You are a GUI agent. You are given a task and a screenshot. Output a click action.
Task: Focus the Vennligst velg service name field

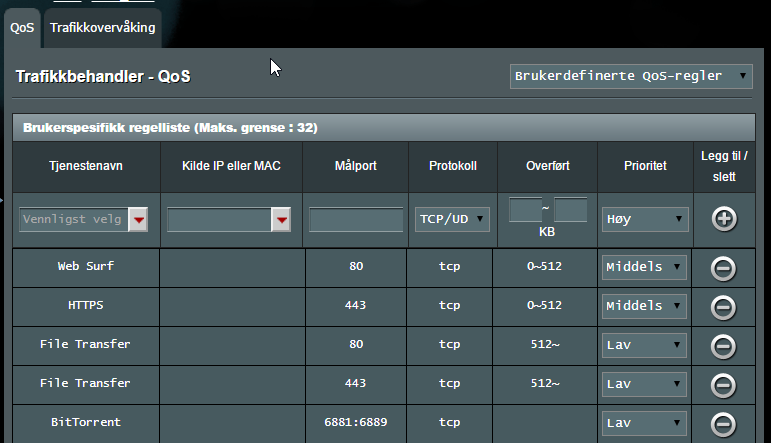tap(74, 219)
